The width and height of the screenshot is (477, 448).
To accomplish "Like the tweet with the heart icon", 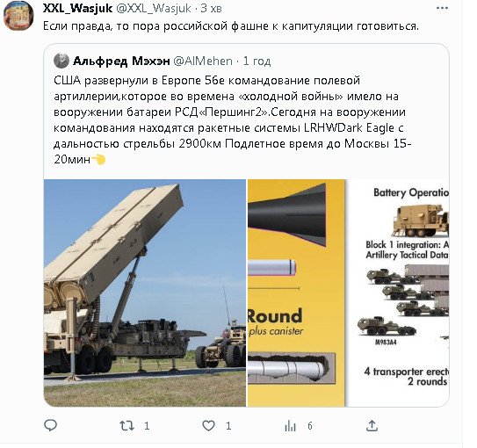I will point(209,426).
